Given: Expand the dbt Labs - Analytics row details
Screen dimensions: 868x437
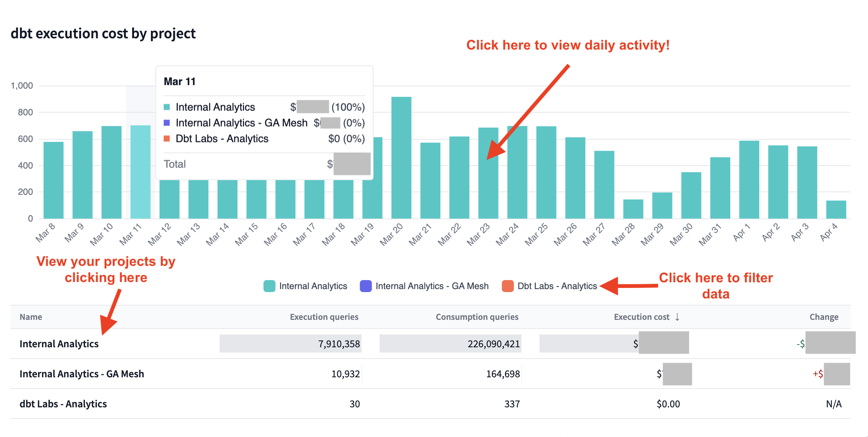Looking at the screenshot, I should pos(63,404).
